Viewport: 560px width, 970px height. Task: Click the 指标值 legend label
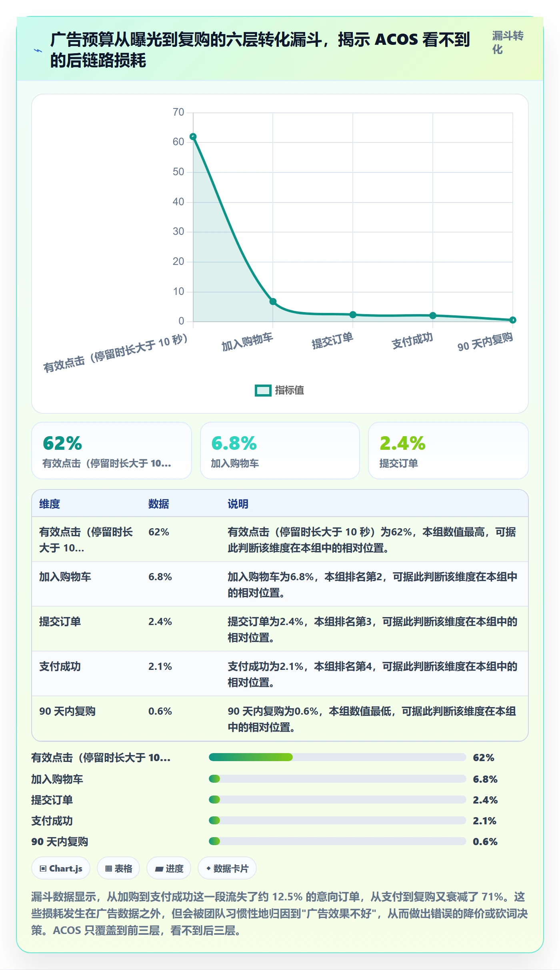click(289, 390)
